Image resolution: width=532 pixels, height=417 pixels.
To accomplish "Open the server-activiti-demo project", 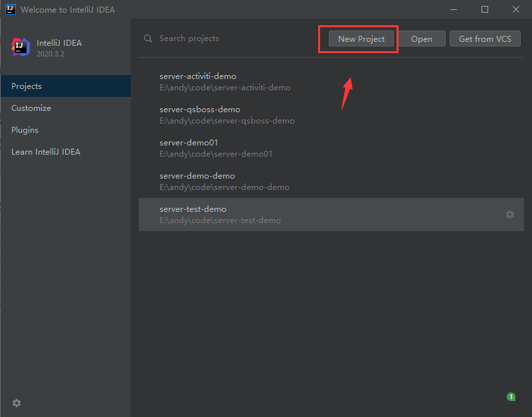I will (x=331, y=82).
